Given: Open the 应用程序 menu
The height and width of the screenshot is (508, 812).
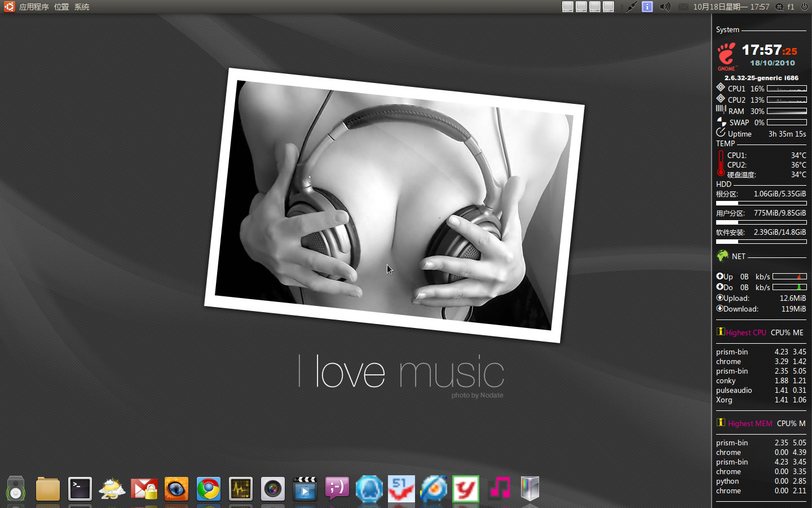Looking at the screenshot, I should pyautogui.click(x=34, y=7).
